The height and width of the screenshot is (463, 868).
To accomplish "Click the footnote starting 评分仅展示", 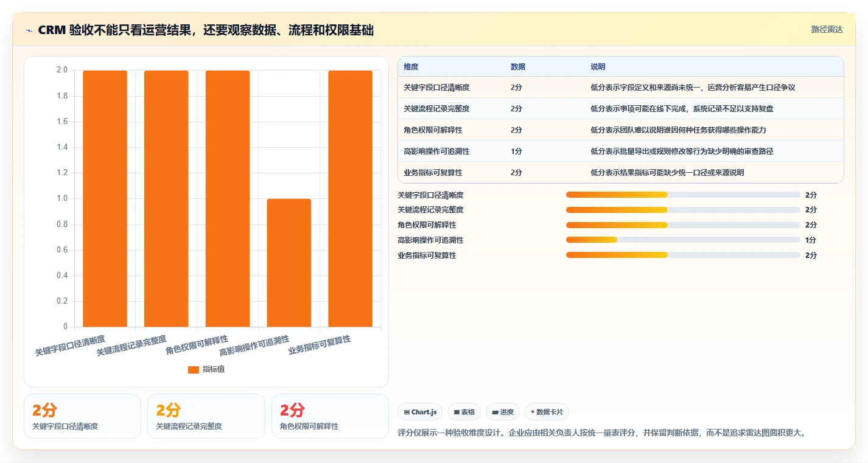I will (601, 433).
